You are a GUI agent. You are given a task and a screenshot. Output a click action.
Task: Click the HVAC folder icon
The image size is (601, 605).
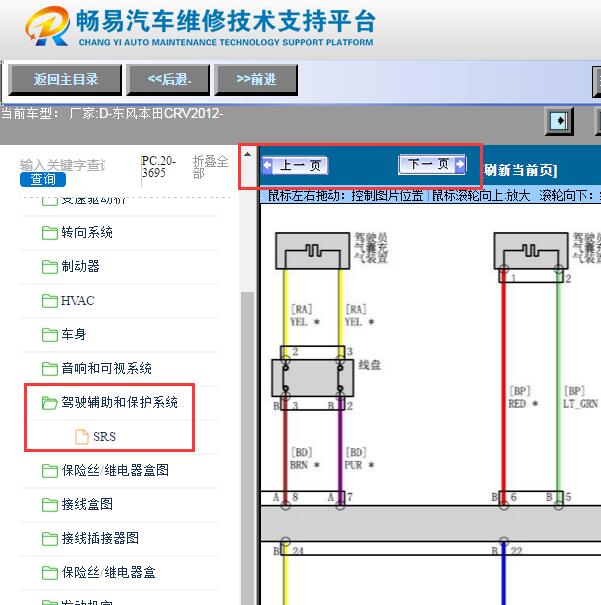click(50, 301)
